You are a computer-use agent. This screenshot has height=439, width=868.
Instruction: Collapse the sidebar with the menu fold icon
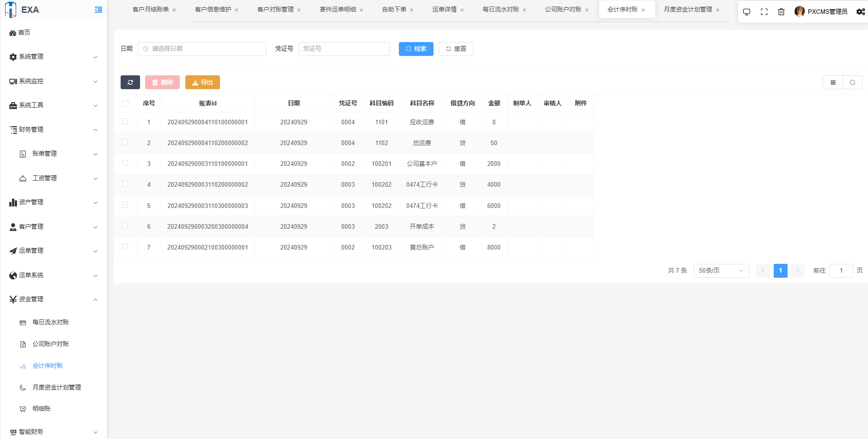98,10
